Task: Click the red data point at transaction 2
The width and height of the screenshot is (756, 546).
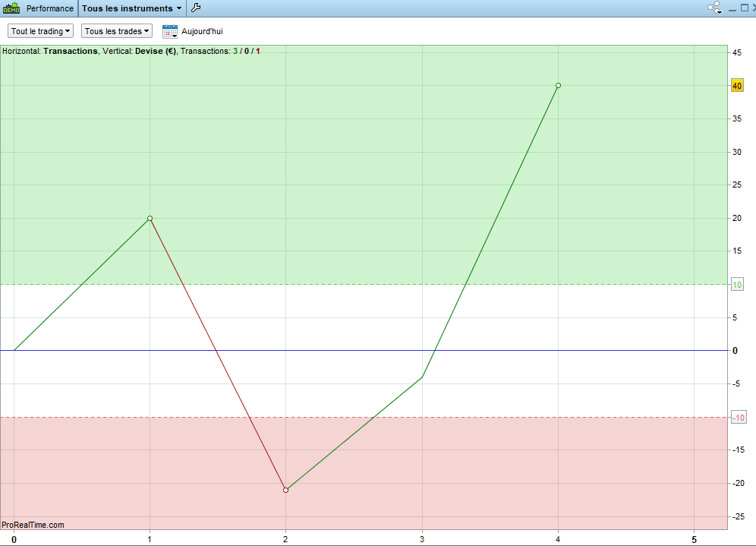Action: [x=286, y=490]
